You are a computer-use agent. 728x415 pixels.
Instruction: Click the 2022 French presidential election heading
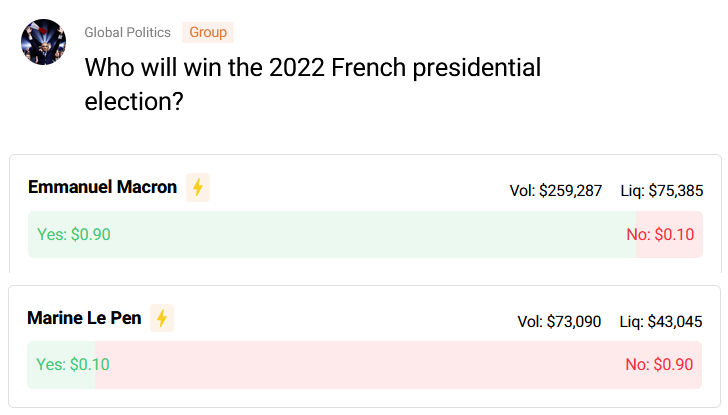pyautogui.click(x=313, y=84)
